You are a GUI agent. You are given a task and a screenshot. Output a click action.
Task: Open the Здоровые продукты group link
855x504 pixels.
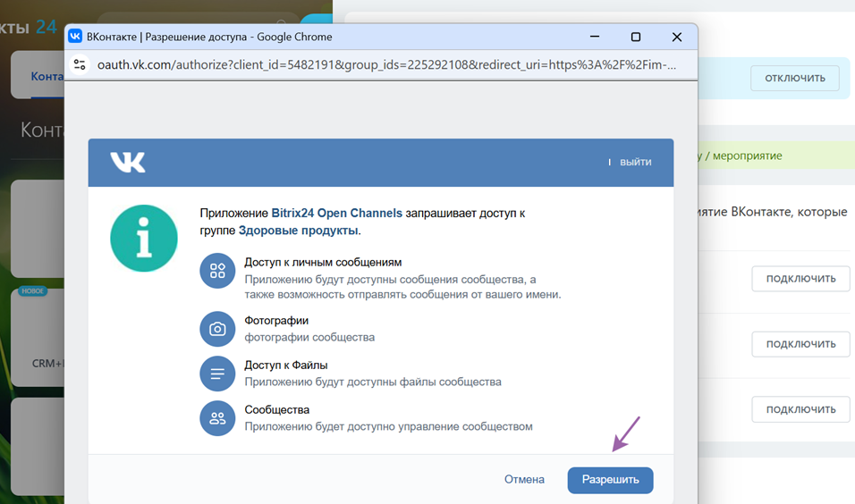point(299,231)
